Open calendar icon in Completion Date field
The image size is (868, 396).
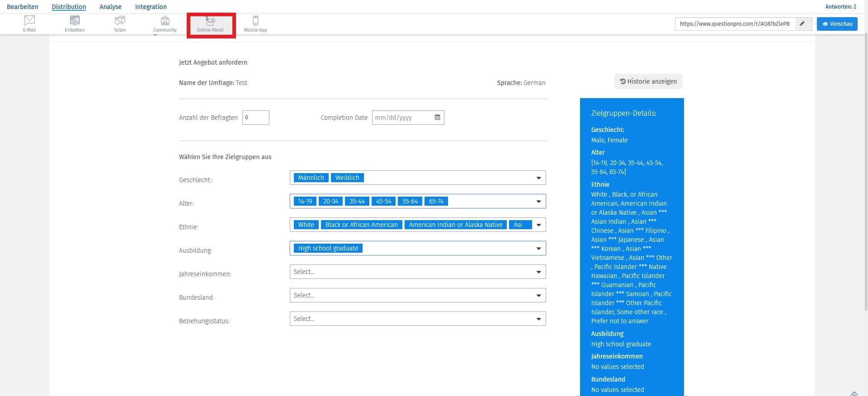point(437,118)
